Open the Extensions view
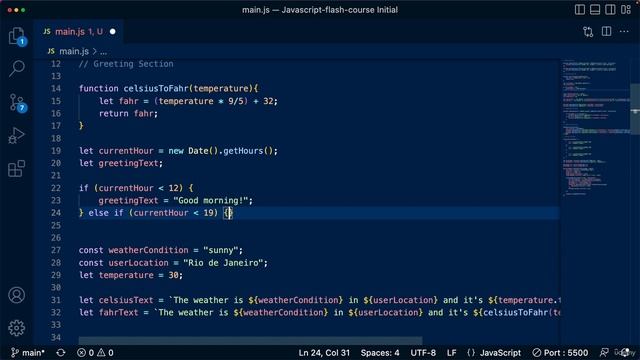Viewport: 640px width, 360px height. [x=17, y=169]
